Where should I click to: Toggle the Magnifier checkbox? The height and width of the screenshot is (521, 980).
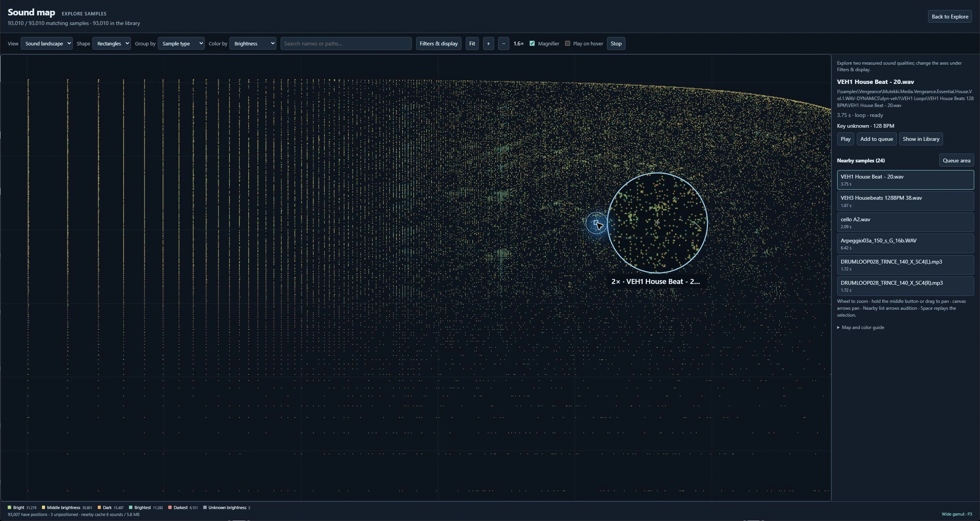click(x=532, y=43)
